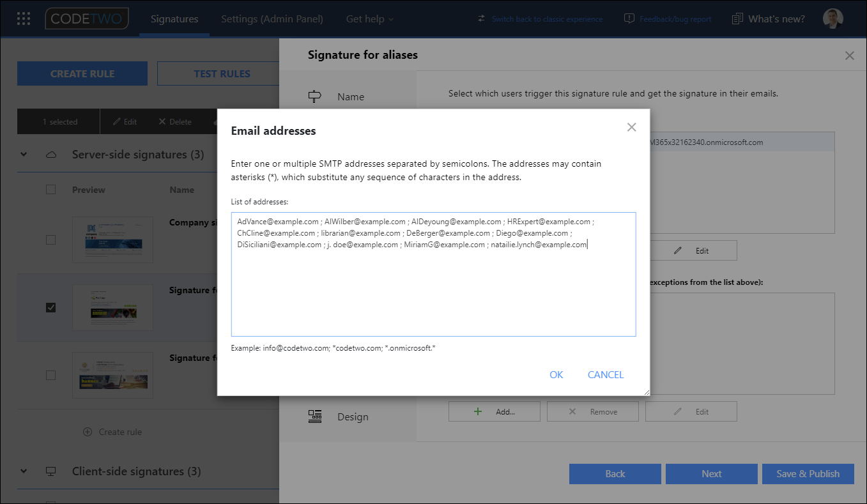Check the third signature rule checkbox
Image resolution: width=867 pixels, height=504 pixels.
pyautogui.click(x=51, y=375)
